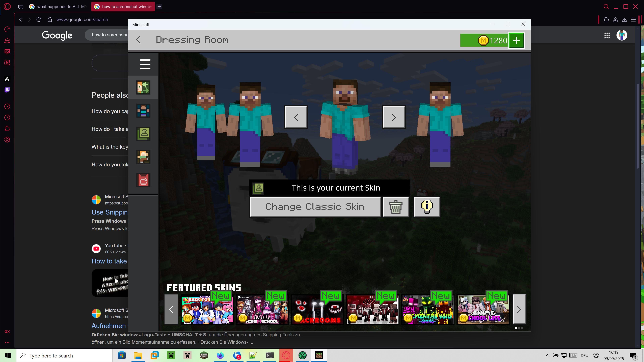Open the emotes sidebar icon
Viewport: 644px width, 362px height.
coord(143,157)
